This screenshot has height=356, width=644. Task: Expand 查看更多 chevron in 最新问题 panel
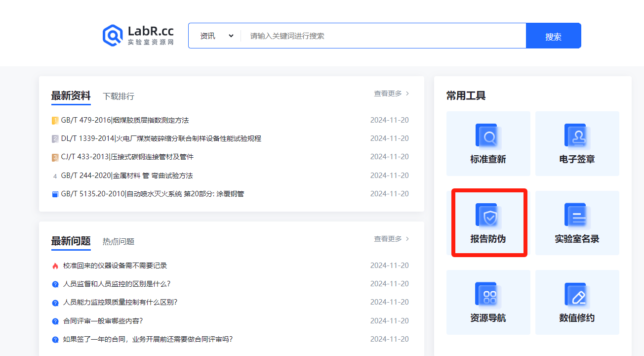pyautogui.click(x=407, y=239)
